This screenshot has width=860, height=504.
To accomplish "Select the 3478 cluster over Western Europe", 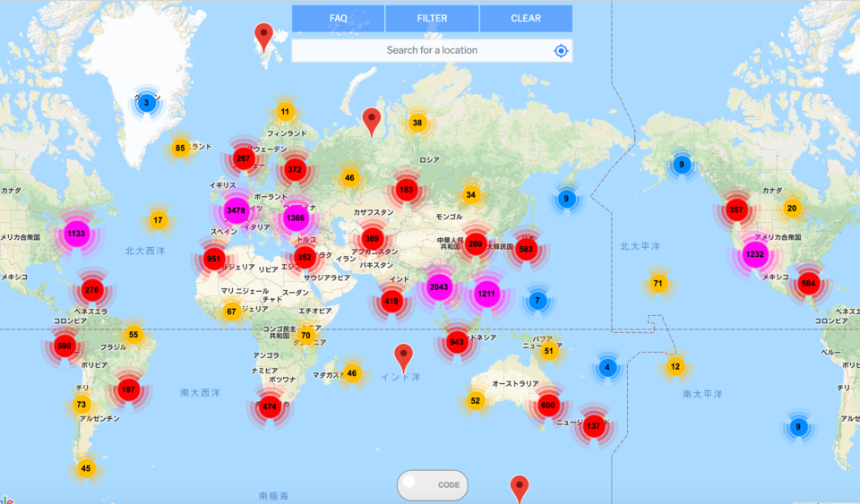I will (x=236, y=210).
